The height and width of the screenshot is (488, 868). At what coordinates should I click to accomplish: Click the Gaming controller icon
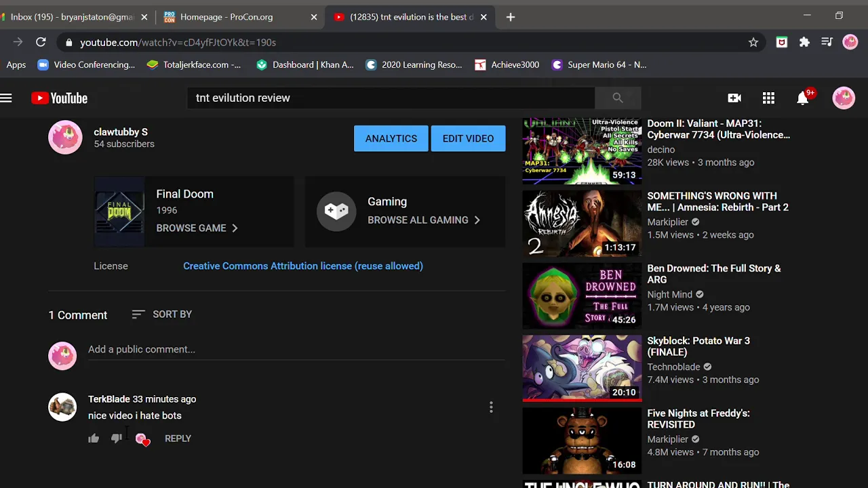(336, 211)
